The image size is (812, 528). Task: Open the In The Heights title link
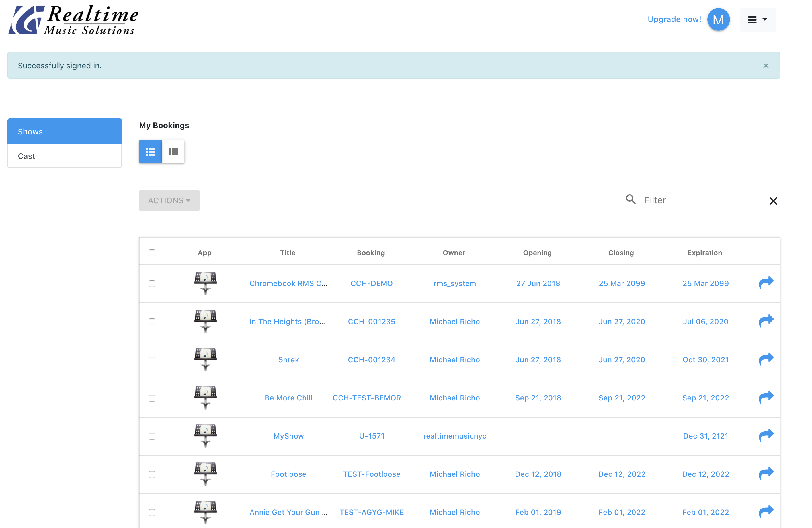pos(287,322)
